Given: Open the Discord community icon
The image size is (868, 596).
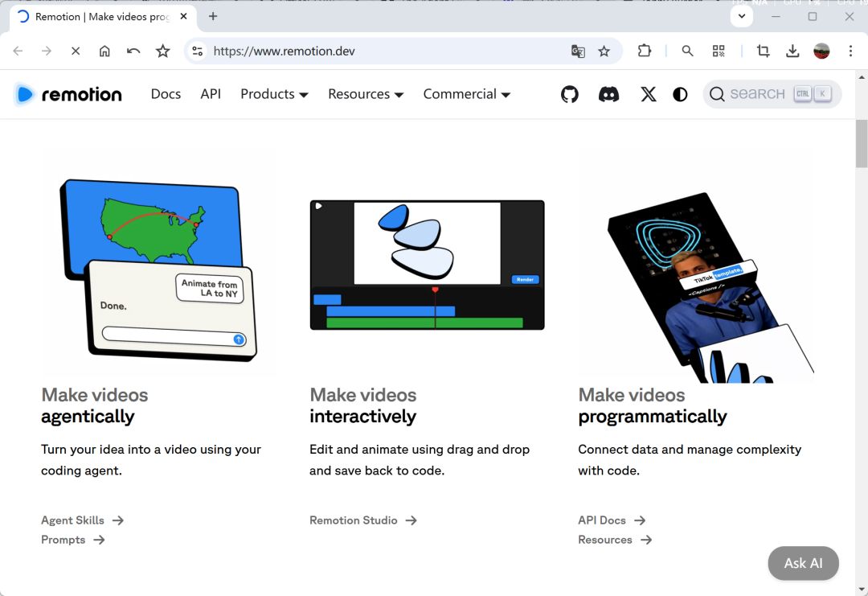Looking at the screenshot, I should pos(609,94).
